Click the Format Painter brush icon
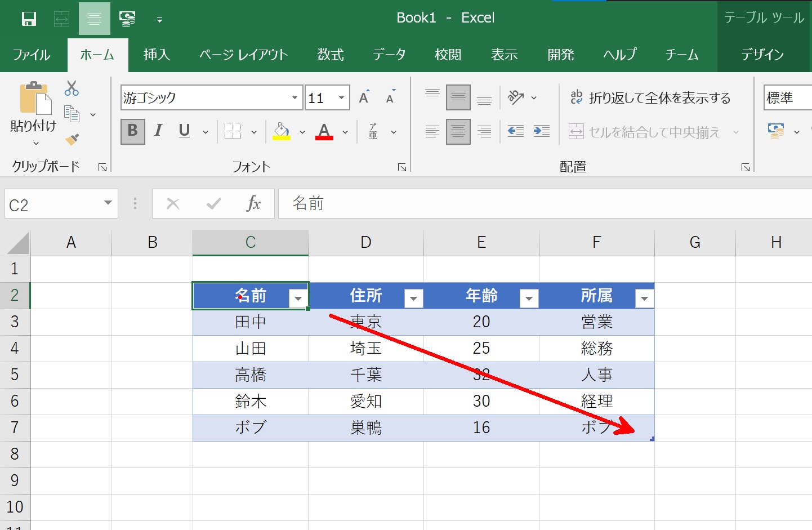812x530 pixels. pyautogui.click(x=72, y=139)
